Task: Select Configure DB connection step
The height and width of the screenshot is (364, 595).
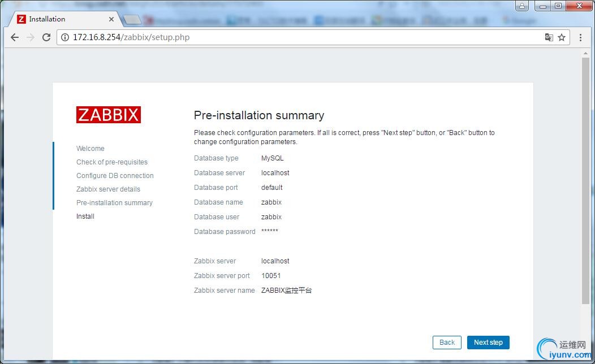Action: [x=115, y=176]
